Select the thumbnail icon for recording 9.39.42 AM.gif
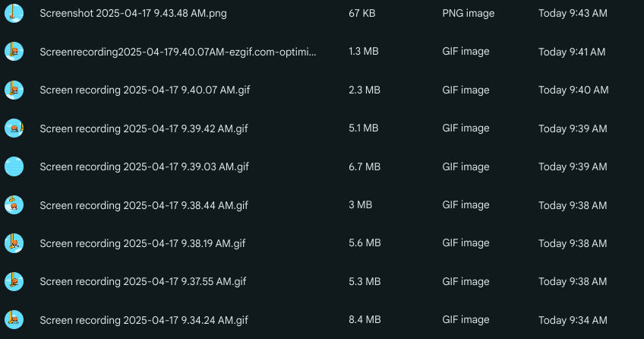 [14, 128]
